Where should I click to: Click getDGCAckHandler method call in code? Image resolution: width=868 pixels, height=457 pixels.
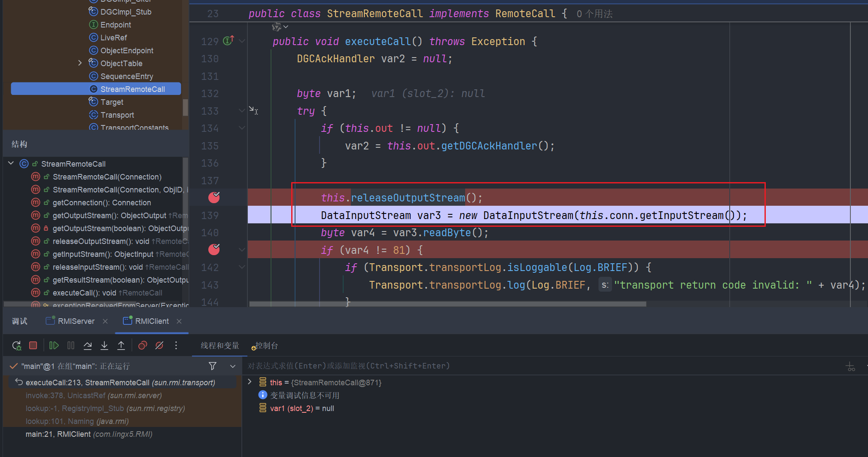(x=489, y=146)
